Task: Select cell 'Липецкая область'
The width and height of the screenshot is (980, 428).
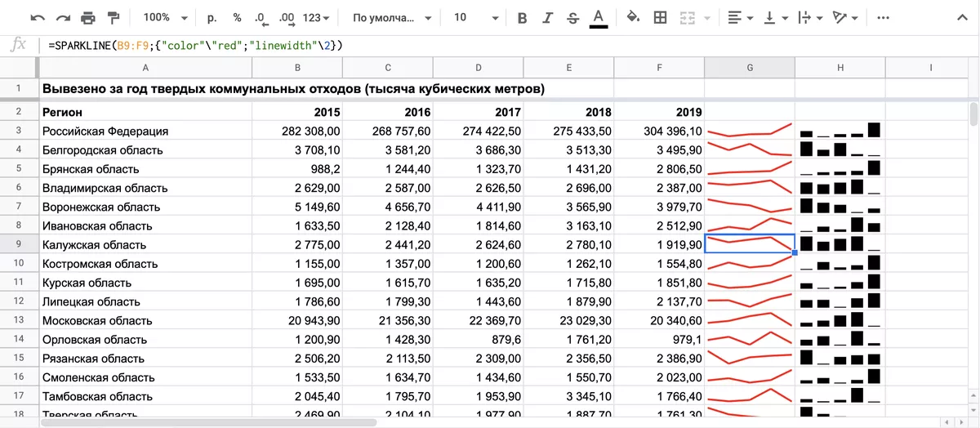Action: pos(145,301)
